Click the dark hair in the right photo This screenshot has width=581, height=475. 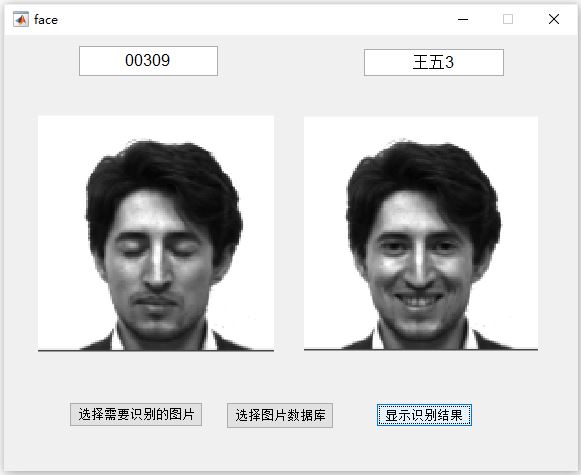[x=422, y=170]
